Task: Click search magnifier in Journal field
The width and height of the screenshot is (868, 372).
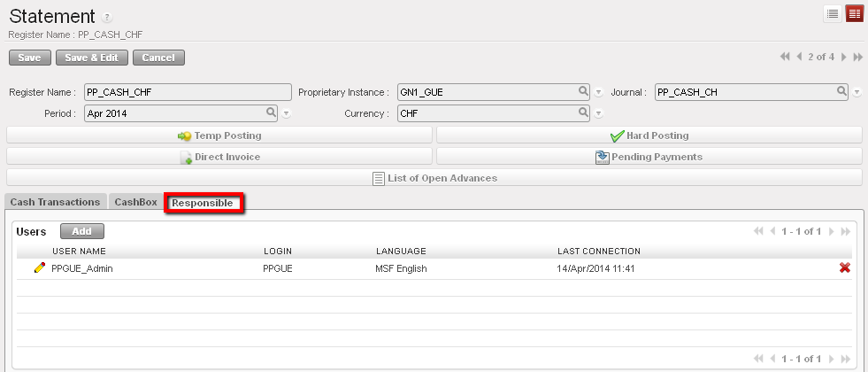Action: (x=841, y=91)
